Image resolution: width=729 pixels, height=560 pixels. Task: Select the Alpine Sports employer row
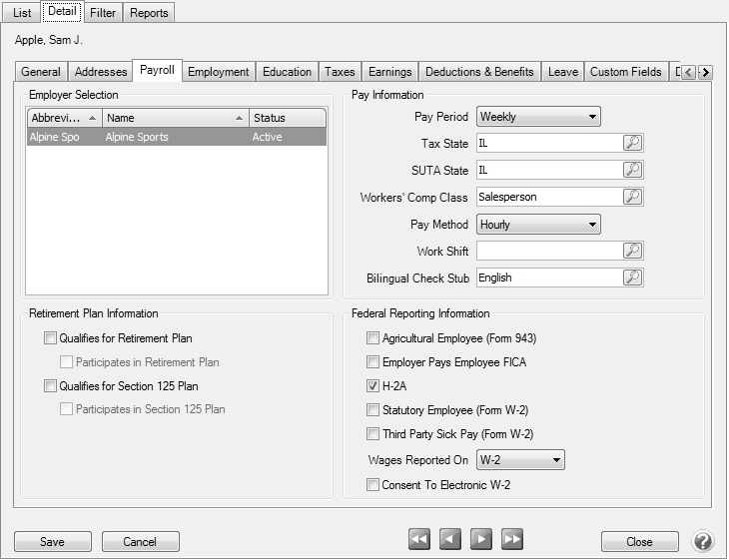[176, 138]
